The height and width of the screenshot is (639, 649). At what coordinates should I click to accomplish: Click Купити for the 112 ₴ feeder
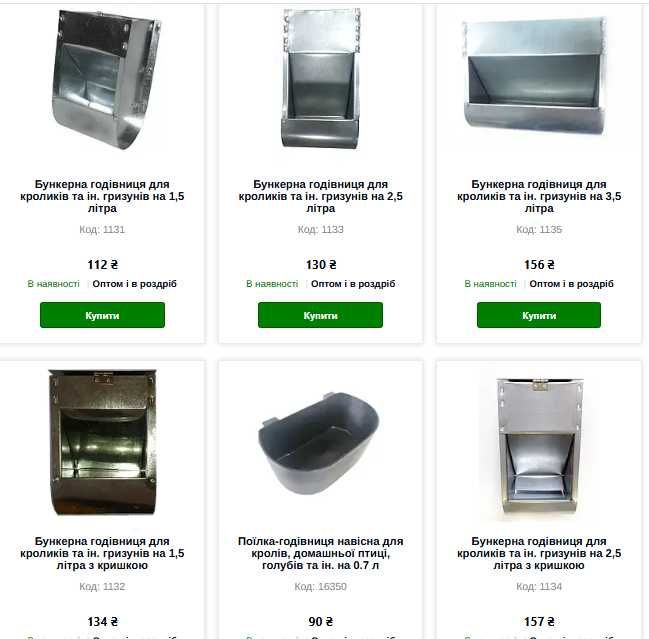(x=102, y=315)
